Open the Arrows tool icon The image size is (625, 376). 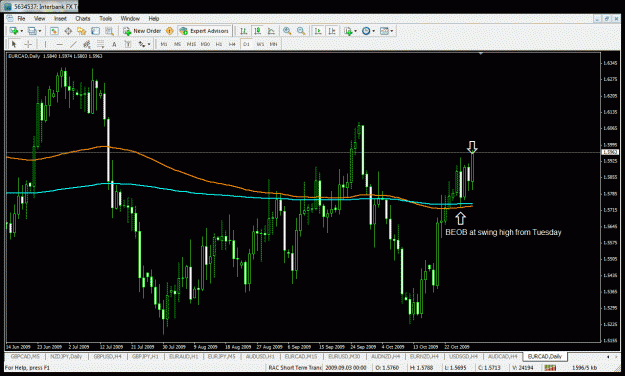pyautogui.click(x=142, y=44)
